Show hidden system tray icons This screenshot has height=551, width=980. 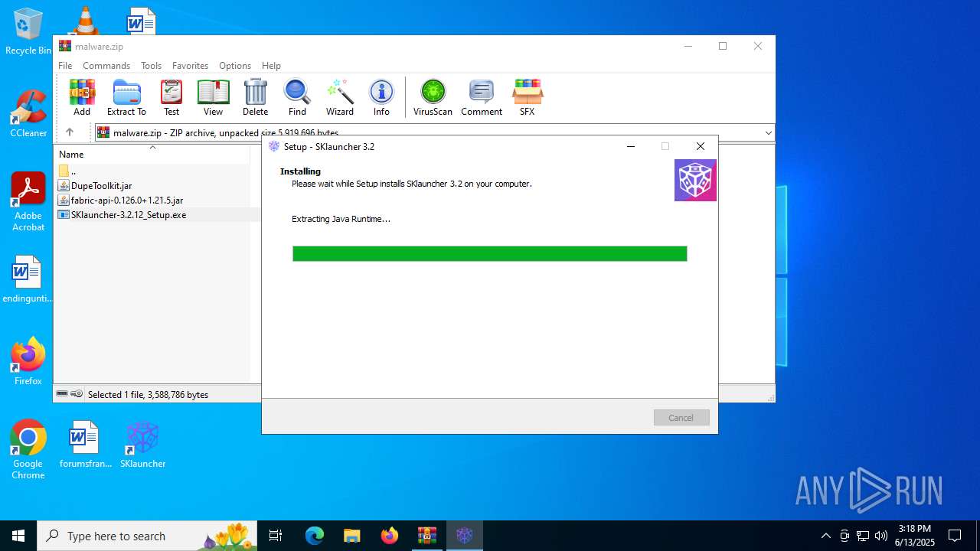[825, 536]
